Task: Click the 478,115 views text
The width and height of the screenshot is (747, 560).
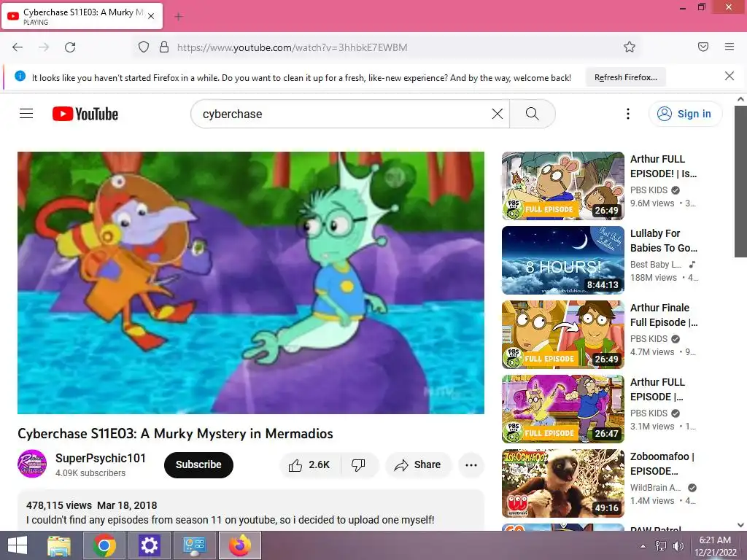Action: pyautogui.click(x=59, y=505)
